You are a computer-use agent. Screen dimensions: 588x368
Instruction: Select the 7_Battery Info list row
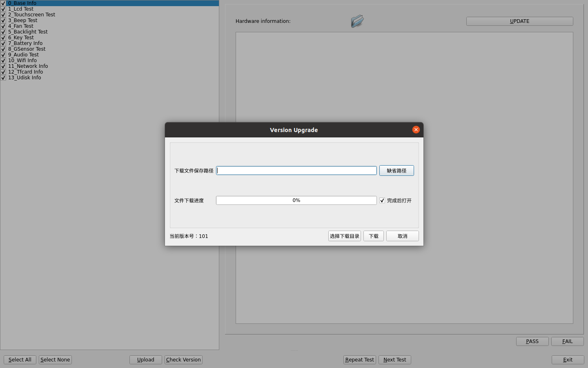109,43
